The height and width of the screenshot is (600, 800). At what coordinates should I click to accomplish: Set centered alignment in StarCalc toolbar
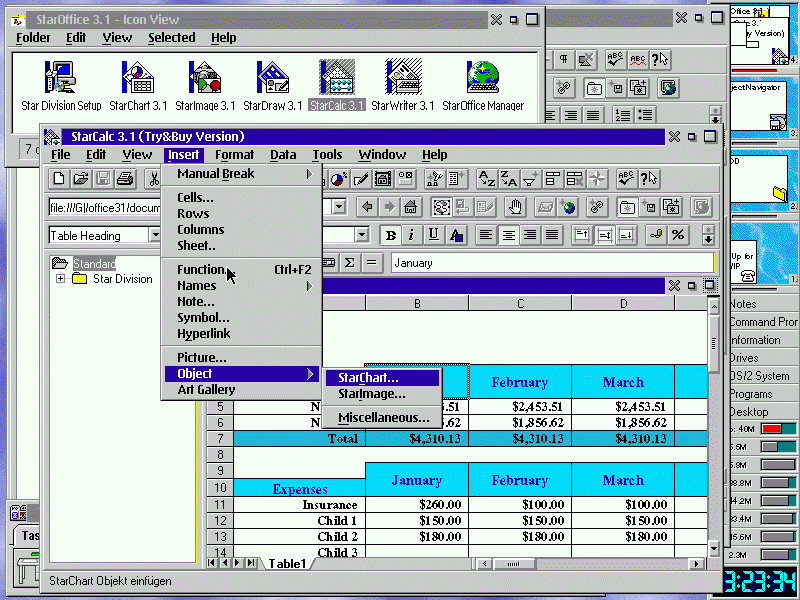508,235
